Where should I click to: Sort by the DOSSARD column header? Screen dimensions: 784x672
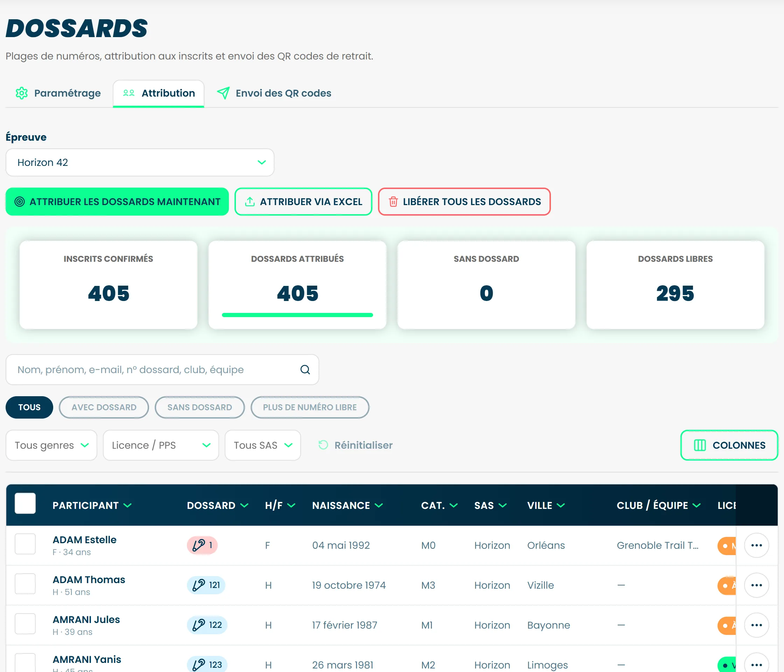[218, 505]
